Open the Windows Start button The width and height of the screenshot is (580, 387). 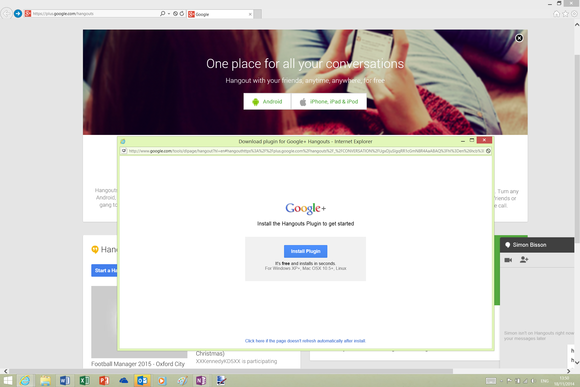pos(8,380)
